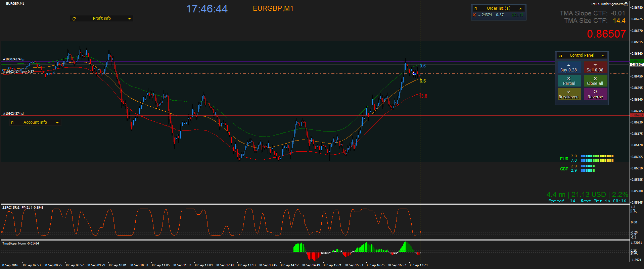Screen dimensions: 644x269
Task: Click the 17:46:44 clock display
Action: [207, 9]
